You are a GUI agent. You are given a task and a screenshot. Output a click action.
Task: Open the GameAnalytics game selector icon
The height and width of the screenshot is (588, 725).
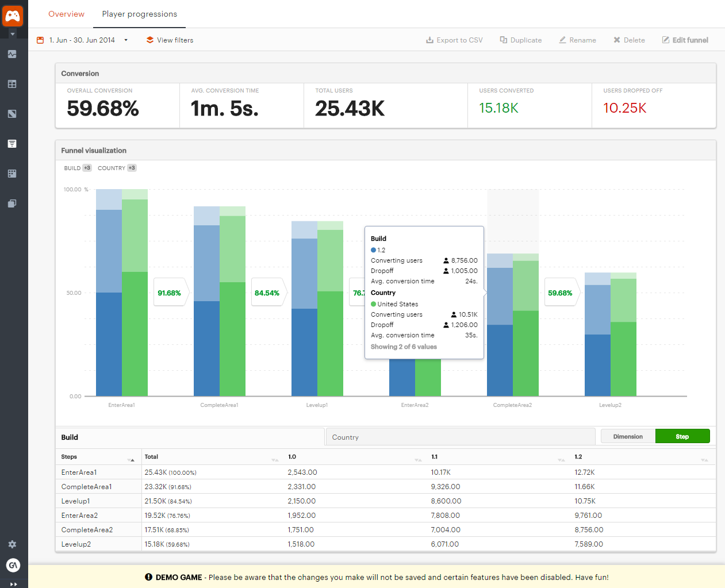coord(13,15)
